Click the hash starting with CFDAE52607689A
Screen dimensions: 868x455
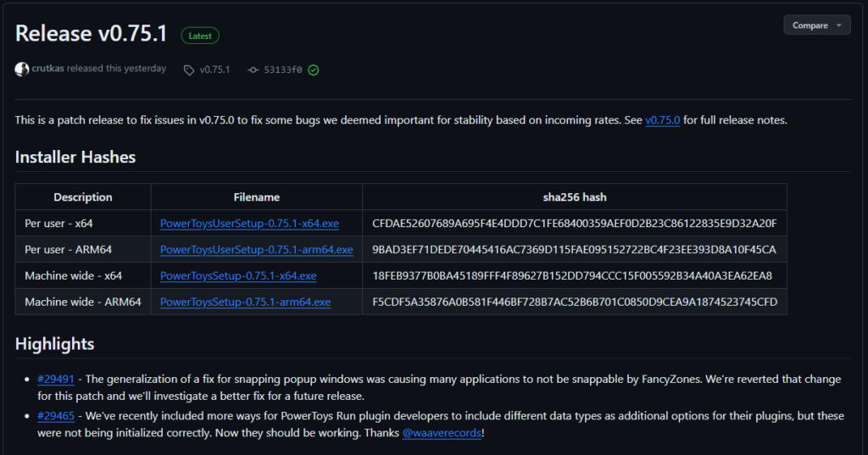(574, 224)
